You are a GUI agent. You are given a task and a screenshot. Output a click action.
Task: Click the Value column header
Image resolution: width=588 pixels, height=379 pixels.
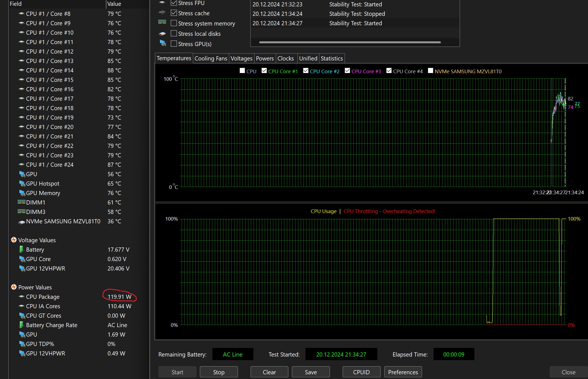[128, 4]
